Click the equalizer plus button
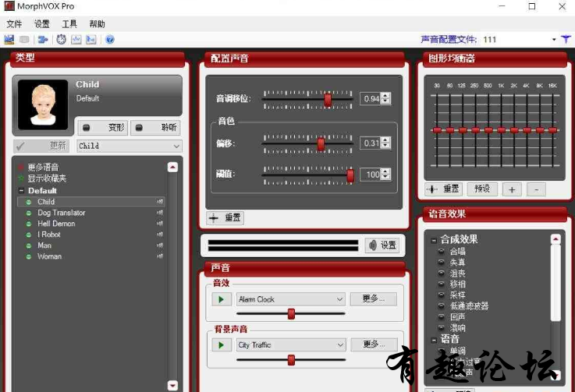This screenshot has height=392, width=575. [x=512, y=189]
